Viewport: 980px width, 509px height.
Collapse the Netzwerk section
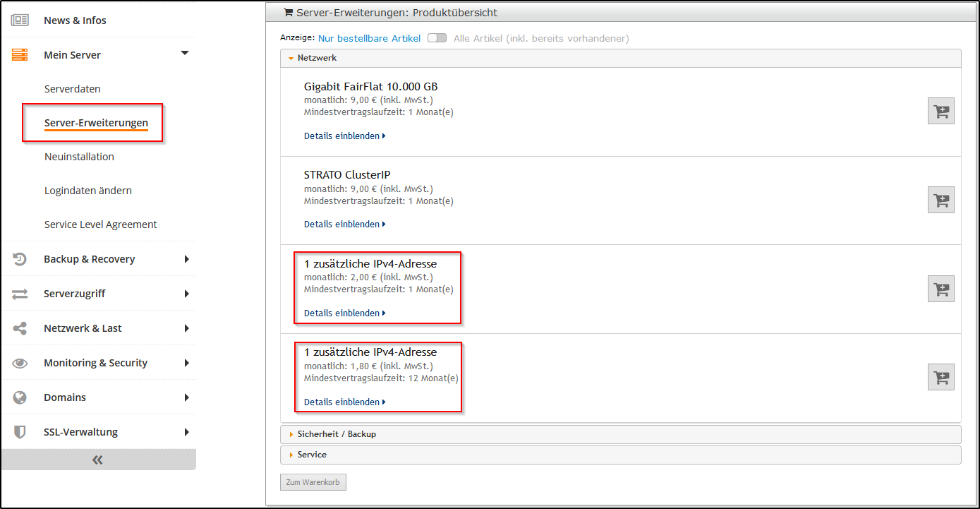point(317,58)
